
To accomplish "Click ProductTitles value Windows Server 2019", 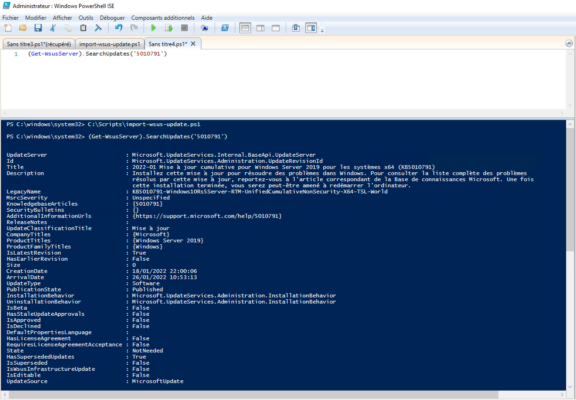I will 168,241.
